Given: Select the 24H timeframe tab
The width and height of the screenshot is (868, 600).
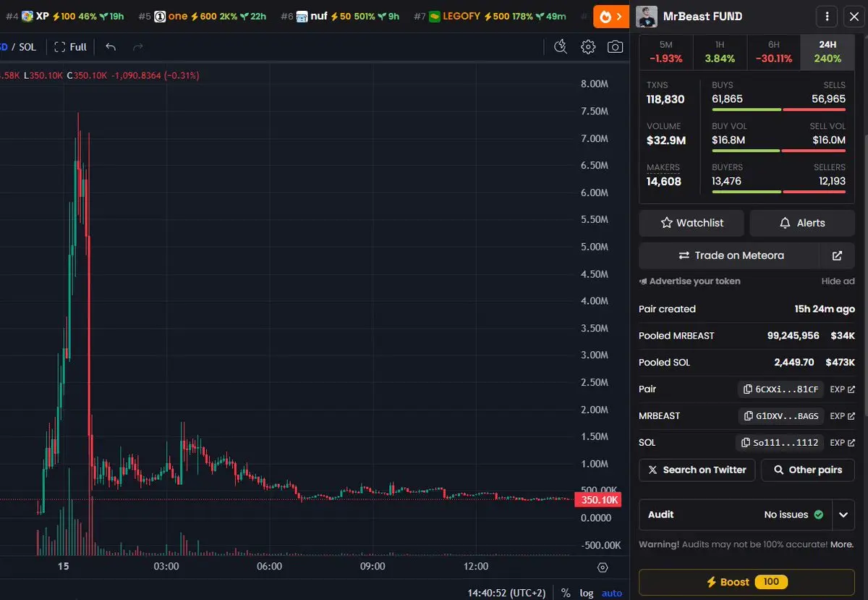Looking at the screenshot, I should coord(827,51).
